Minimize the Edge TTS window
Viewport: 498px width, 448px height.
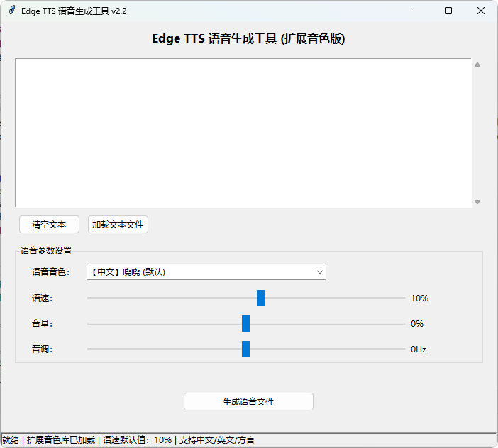tap(416, 11)
